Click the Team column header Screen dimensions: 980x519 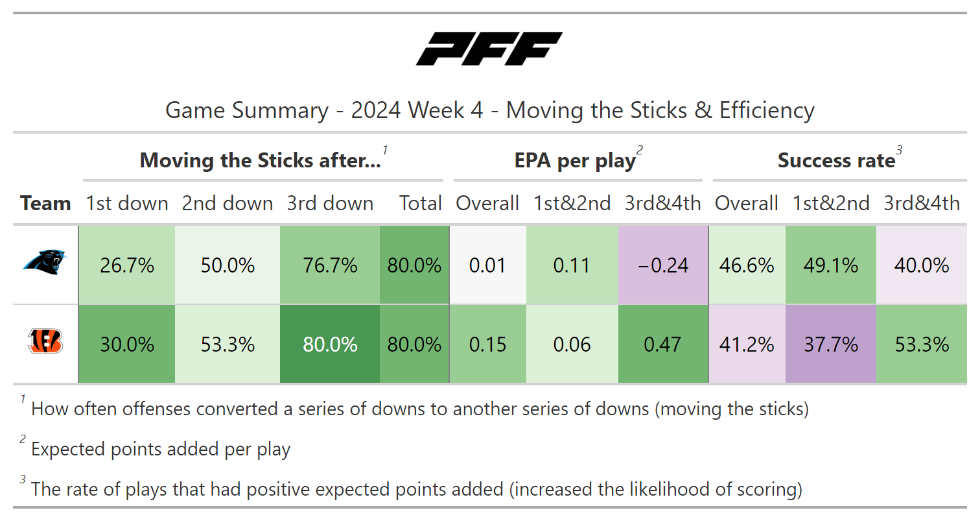45,203
